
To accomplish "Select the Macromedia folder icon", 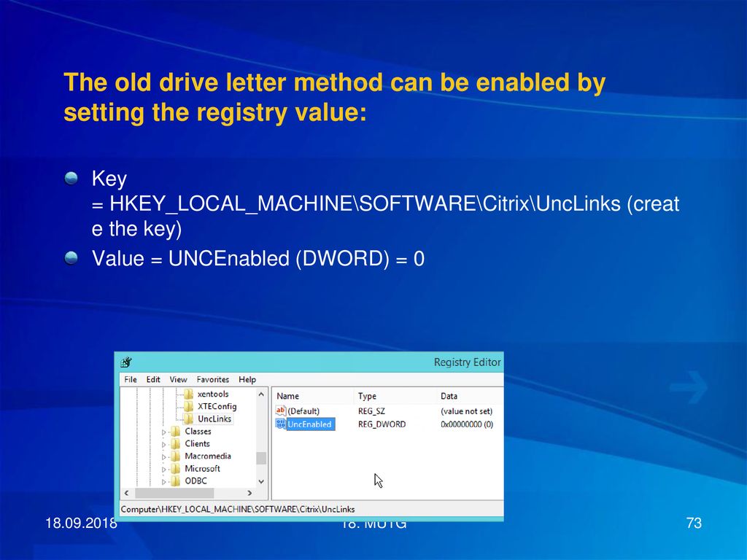I will click(x=176, y=456).
